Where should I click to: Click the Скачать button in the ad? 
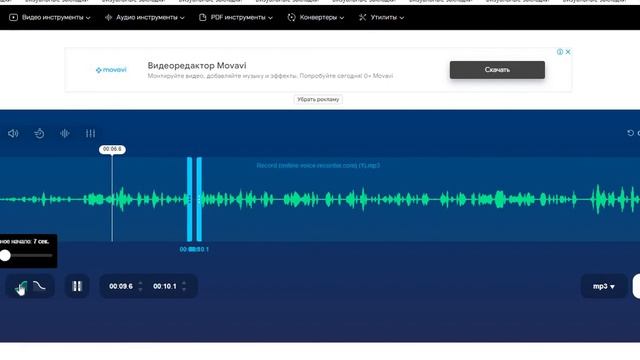(x=497, y=70)
